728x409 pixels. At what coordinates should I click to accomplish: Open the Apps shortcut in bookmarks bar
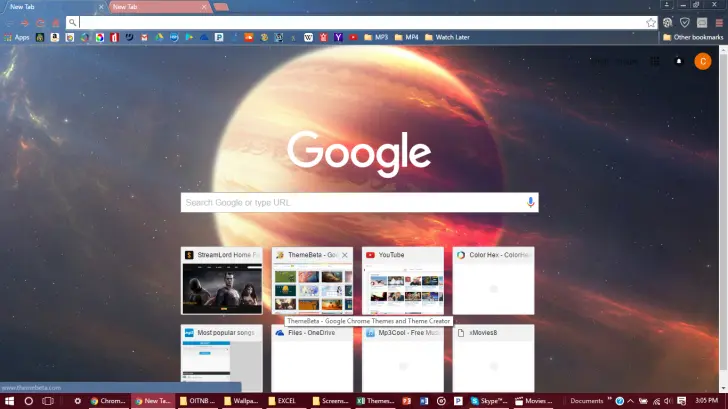tap(17, 37)
